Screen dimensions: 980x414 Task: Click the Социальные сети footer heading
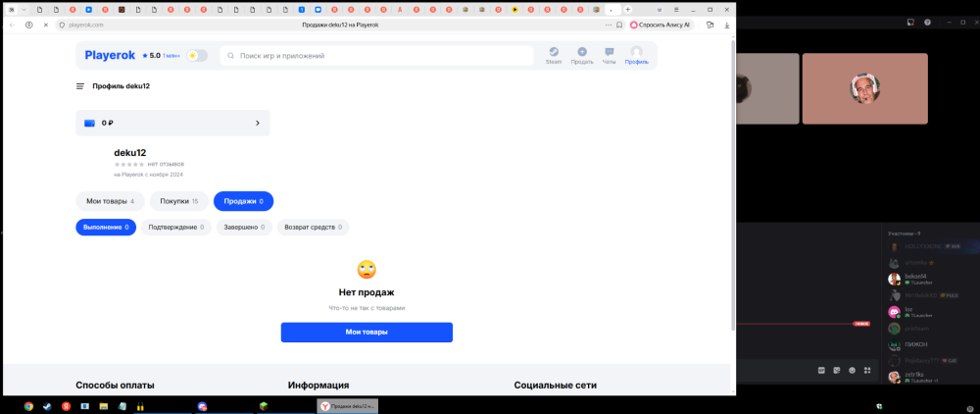(x=556, y=386)
